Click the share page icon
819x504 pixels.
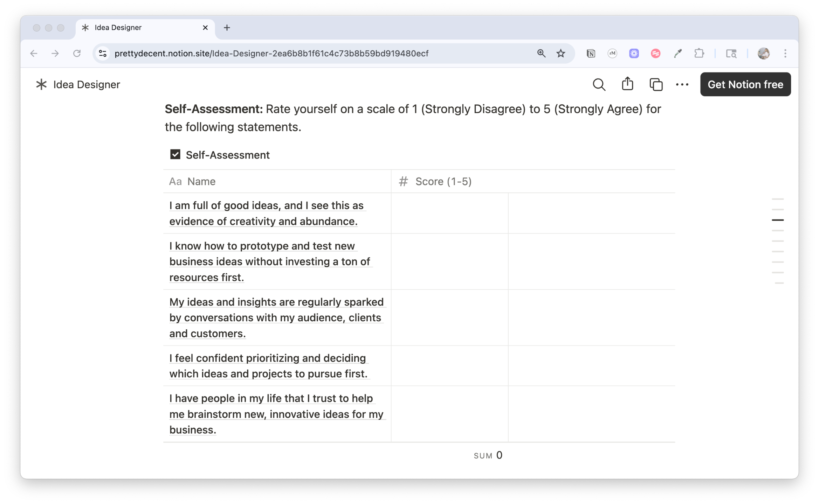pyautogui.click(x=627, y=84)
